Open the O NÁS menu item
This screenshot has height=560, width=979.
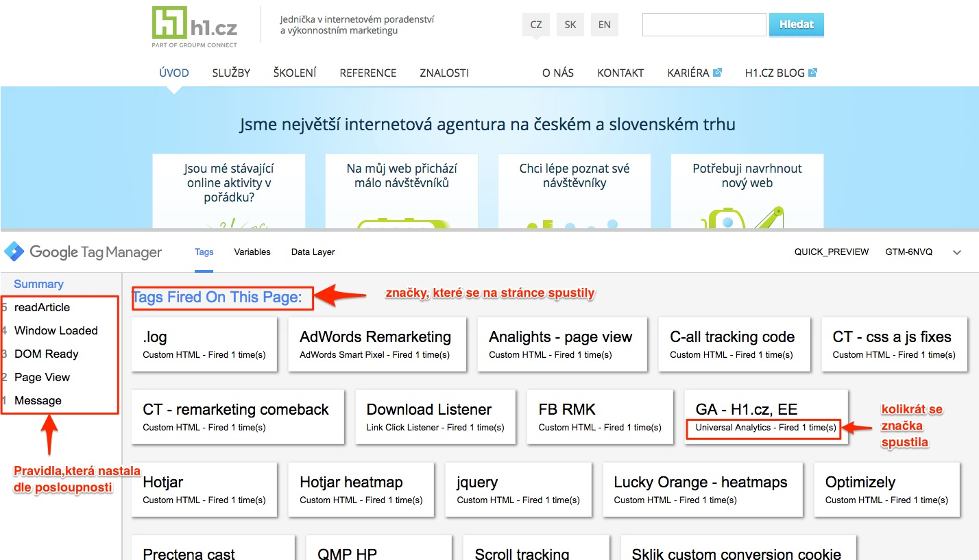click(558, 73)
